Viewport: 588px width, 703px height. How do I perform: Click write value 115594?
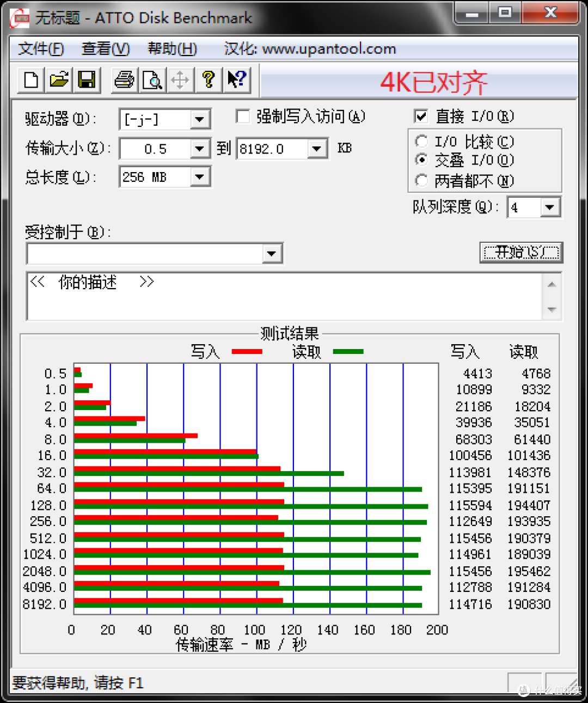pos(470,505)
